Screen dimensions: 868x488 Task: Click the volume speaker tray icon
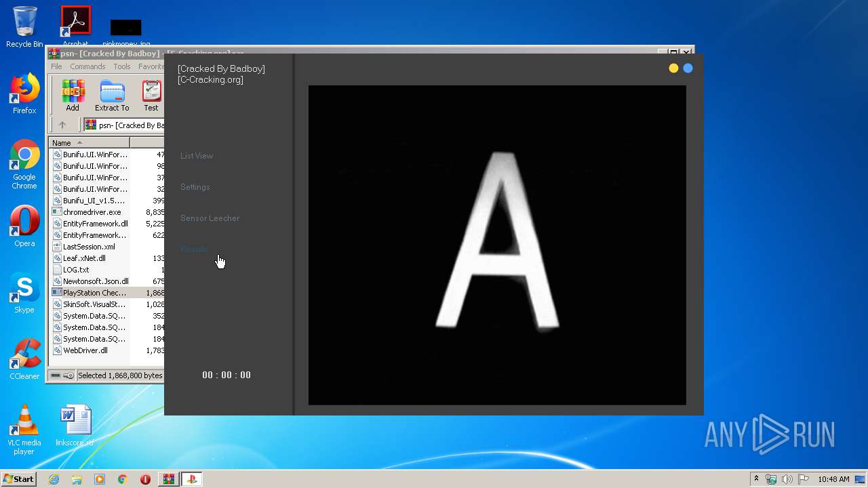pos(787,479)
